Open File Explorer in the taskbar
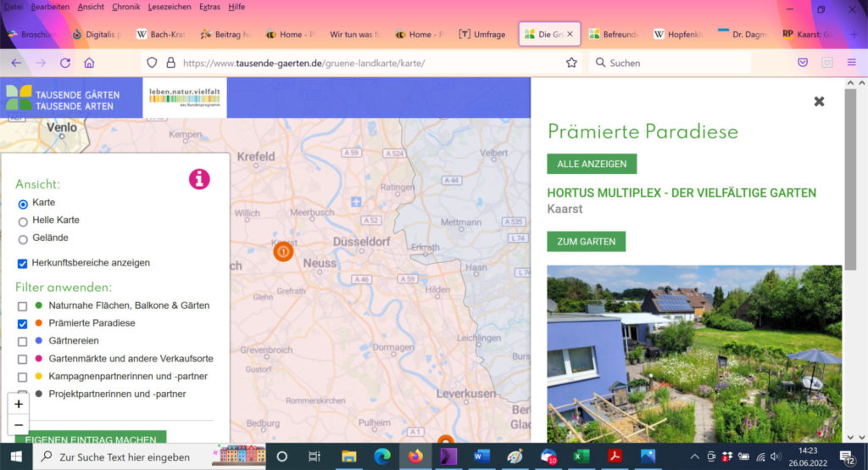Viewport: 868px width, 470px height. (348, 456)
